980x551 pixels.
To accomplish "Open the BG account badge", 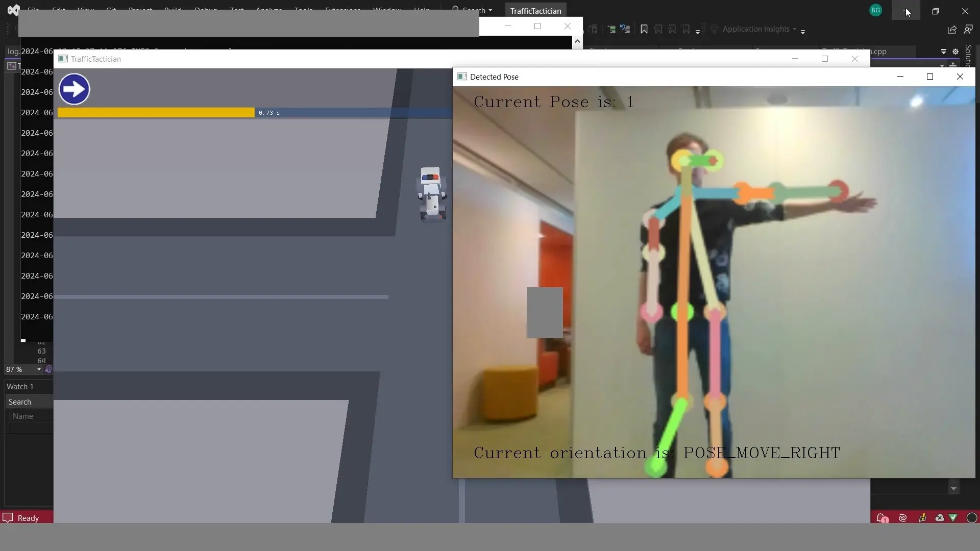I will pyautogui.click(x=876, y=10).
